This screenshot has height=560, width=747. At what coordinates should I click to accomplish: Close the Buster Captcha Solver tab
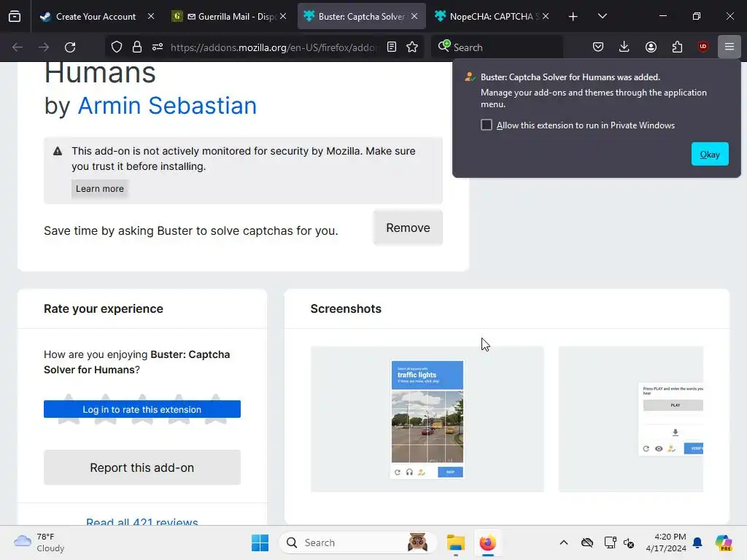point(414,17)
